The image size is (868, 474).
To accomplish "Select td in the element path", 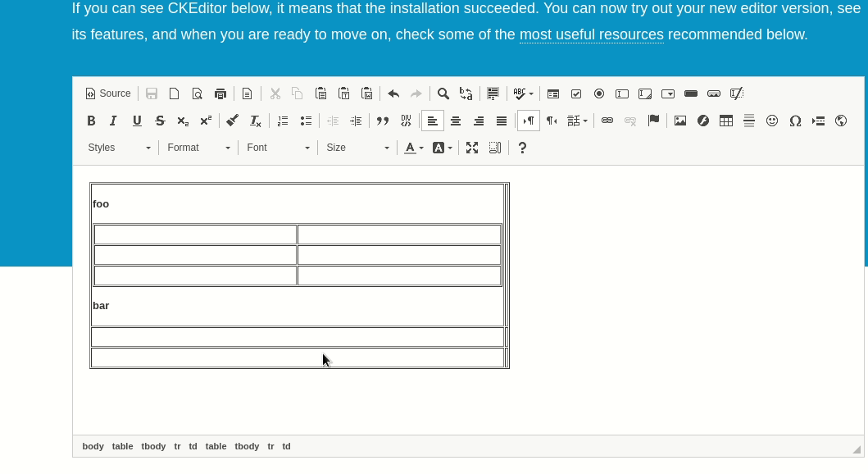I will tap(286, 446).
